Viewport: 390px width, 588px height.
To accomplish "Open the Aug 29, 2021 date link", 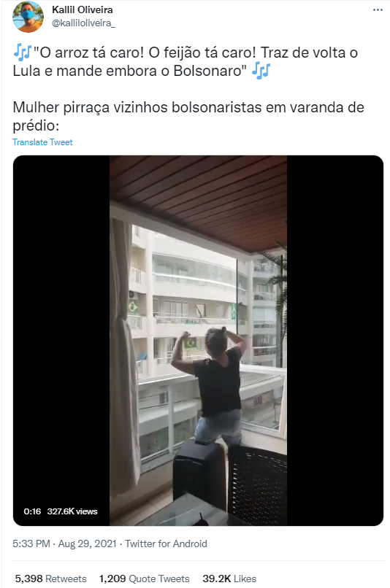I will tap(87, 543).
